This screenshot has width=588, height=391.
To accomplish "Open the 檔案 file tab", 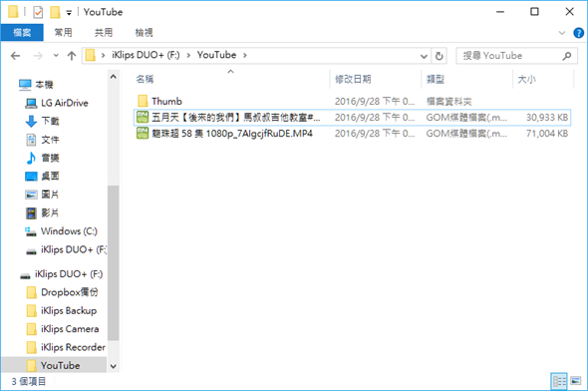I will pos(22,33).
